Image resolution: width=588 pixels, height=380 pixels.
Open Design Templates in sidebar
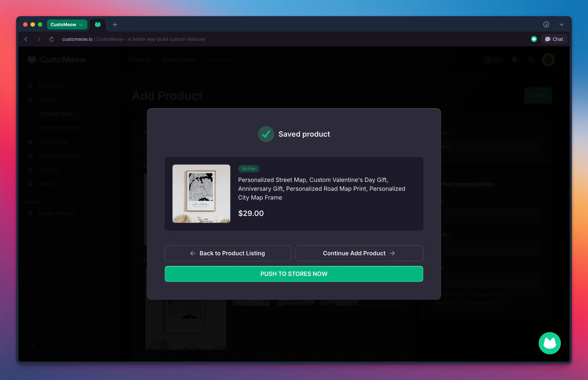tap(59, 156)
